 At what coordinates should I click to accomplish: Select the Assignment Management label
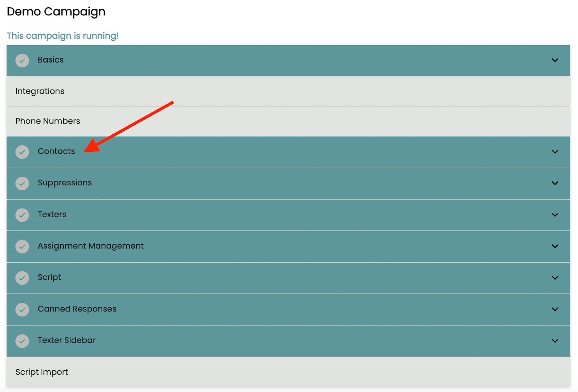pos(91,246)
